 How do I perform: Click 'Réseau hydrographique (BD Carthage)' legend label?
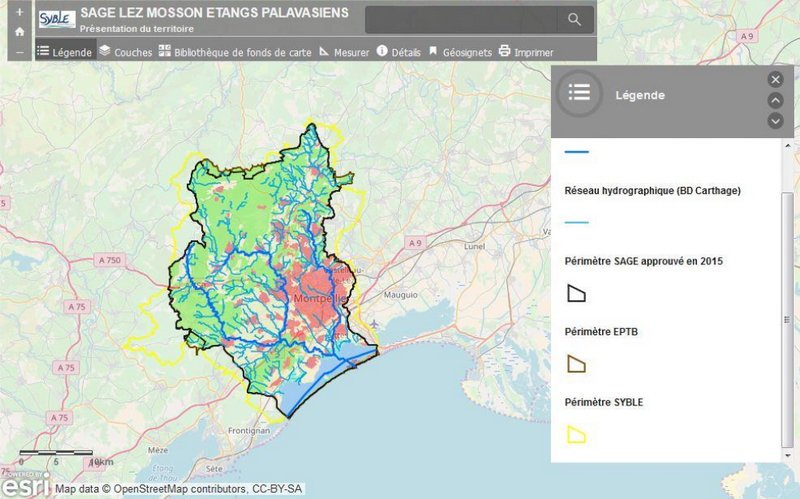653,191
